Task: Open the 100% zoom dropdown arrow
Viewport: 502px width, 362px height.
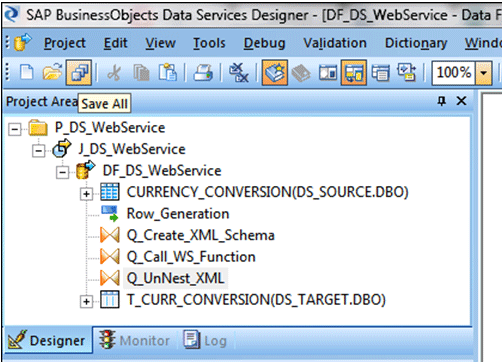Action: [x=484, y=72]
